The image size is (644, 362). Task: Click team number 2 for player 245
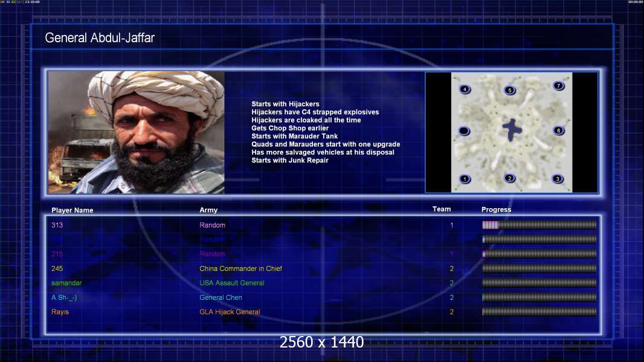click(452, 268)
